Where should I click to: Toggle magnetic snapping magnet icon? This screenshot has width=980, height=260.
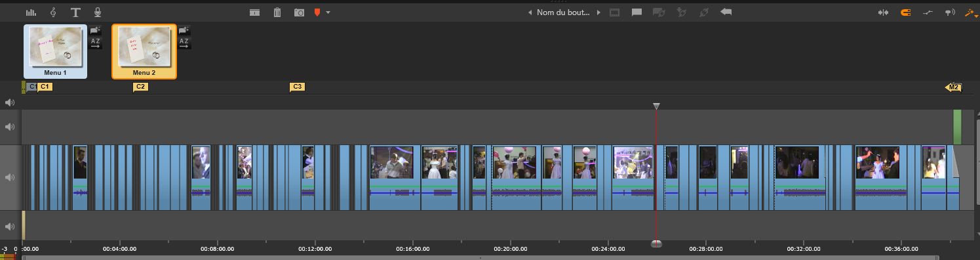[906, 12]
